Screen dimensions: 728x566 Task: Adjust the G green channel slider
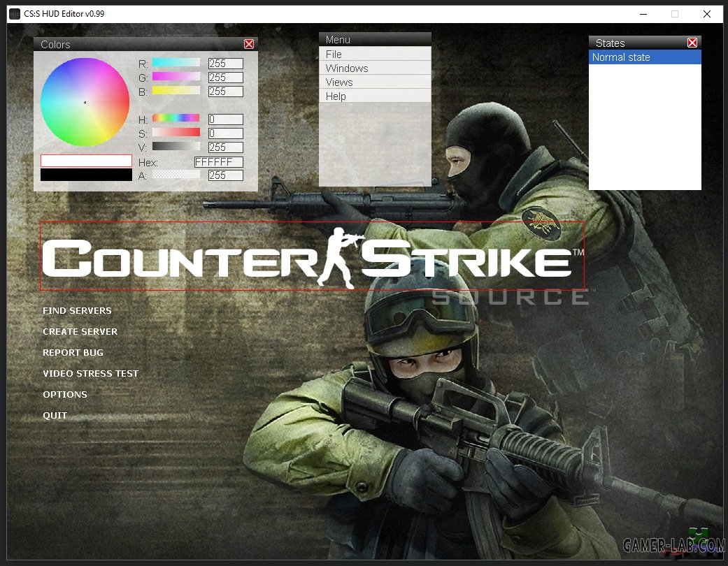176,77
